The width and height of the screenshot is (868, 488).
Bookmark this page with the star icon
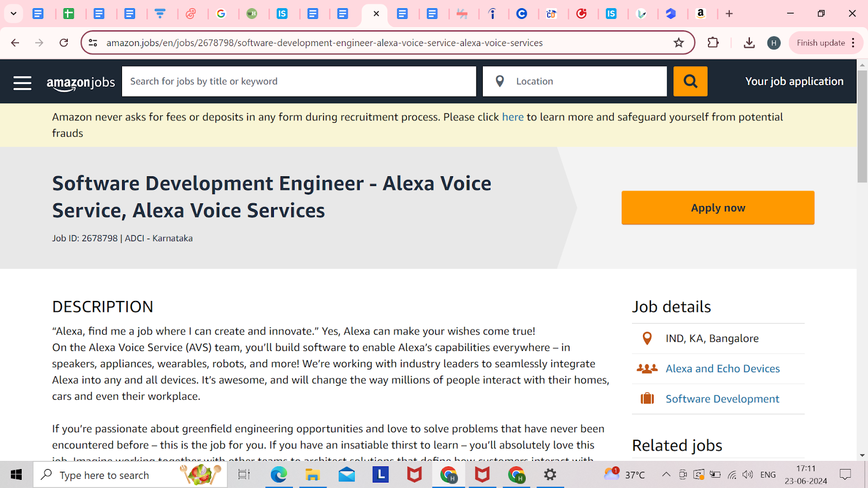pos(679,43)
